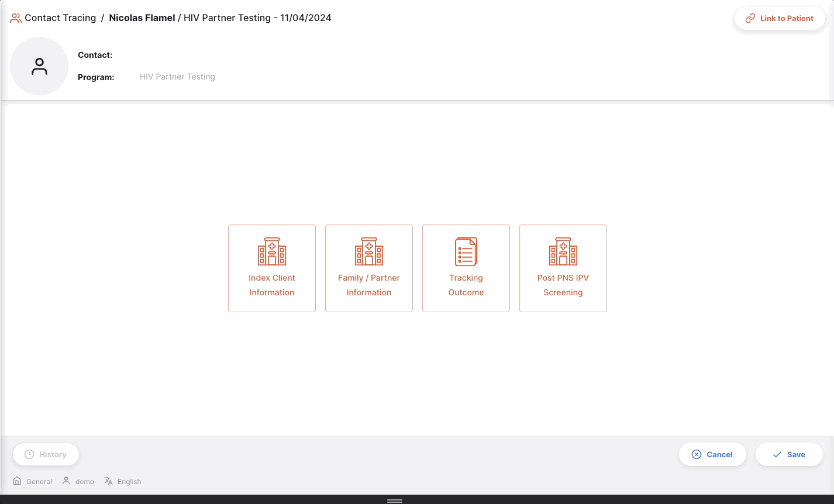
Task: Open the History button
Action: [46, 454]
